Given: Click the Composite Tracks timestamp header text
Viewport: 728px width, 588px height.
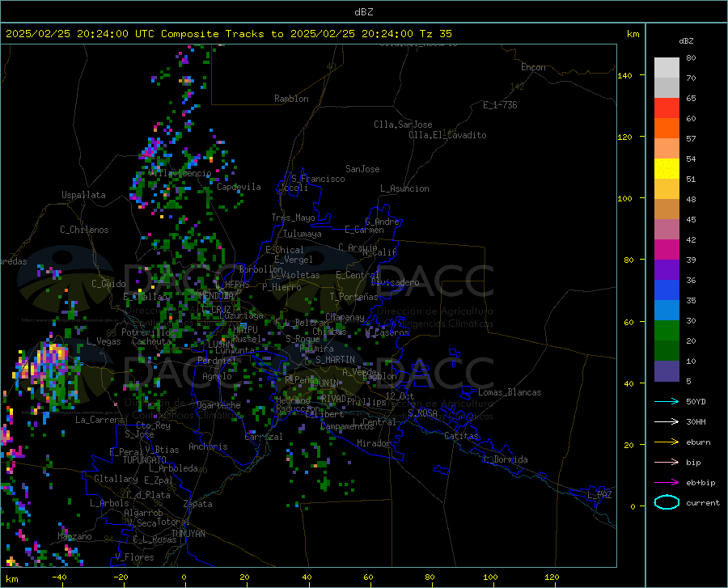Looking at the screenshot, I should coord(228,34).
